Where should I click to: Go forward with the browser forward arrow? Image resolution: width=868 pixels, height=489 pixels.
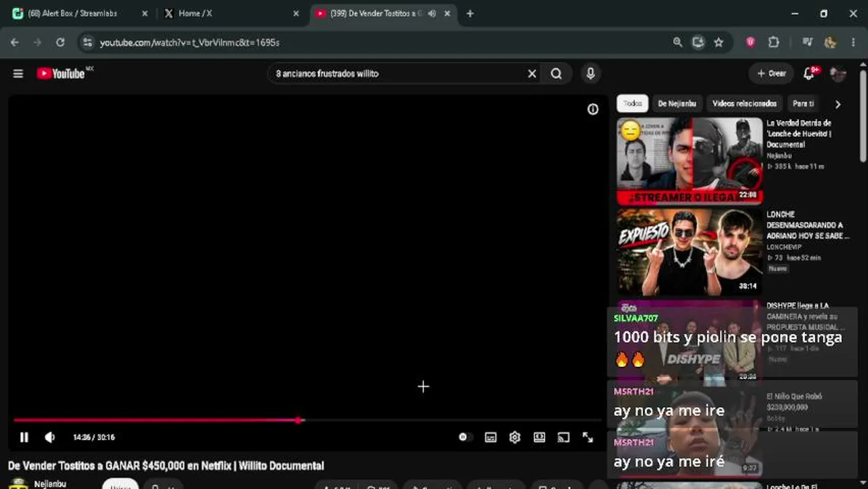coord(37,42)
